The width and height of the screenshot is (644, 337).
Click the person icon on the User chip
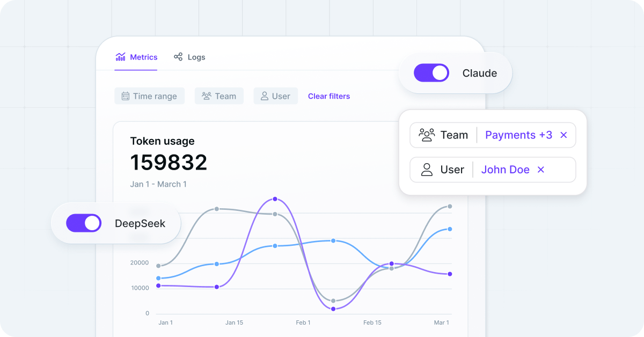264,96
